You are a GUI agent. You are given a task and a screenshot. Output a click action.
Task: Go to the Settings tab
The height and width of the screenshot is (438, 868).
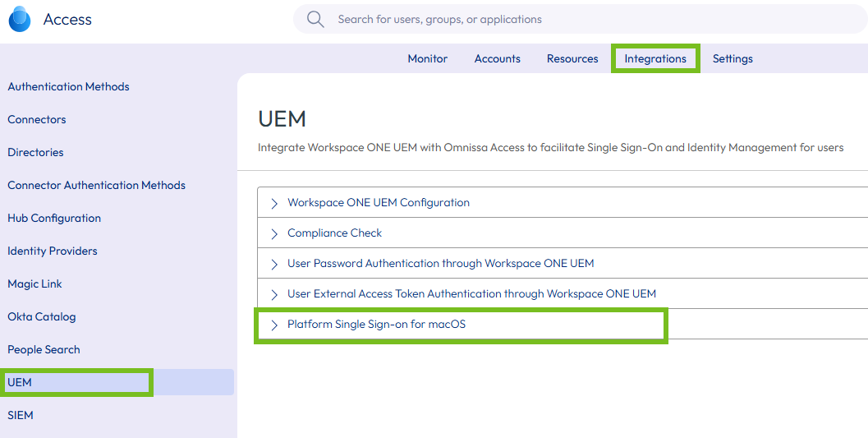[733, 58]
